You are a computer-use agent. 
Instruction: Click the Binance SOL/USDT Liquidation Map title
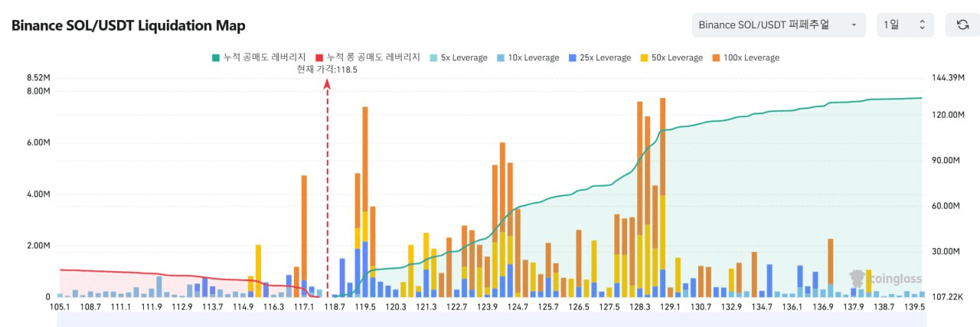click(128, 25)
